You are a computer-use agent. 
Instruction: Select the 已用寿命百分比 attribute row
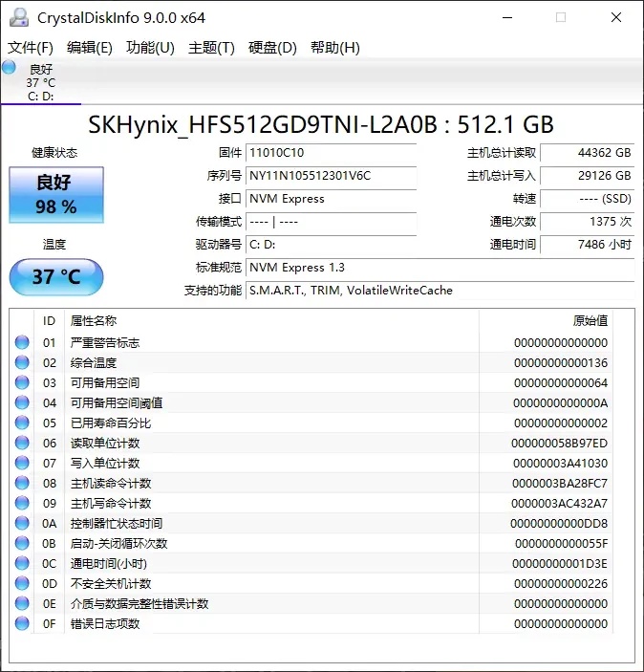coord(311,423)
